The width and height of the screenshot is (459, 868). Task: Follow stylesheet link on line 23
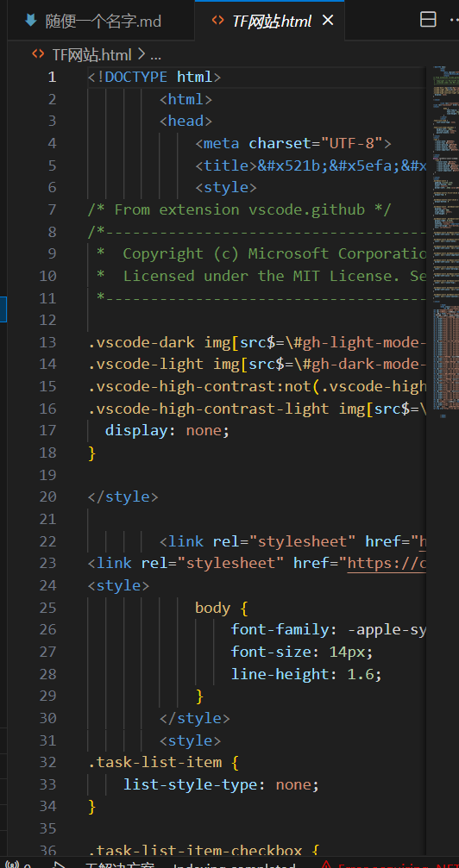pyautogui.click(x=387, y=564)
